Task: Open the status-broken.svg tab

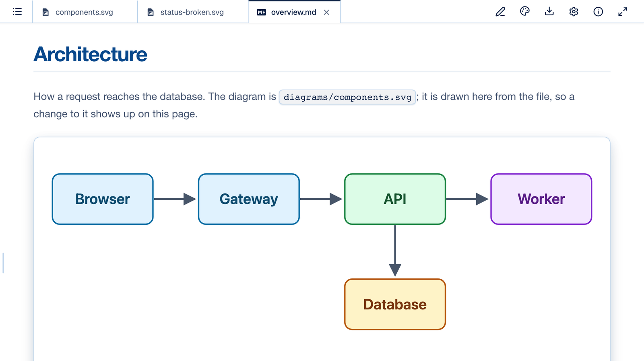Action: point(193,12)
